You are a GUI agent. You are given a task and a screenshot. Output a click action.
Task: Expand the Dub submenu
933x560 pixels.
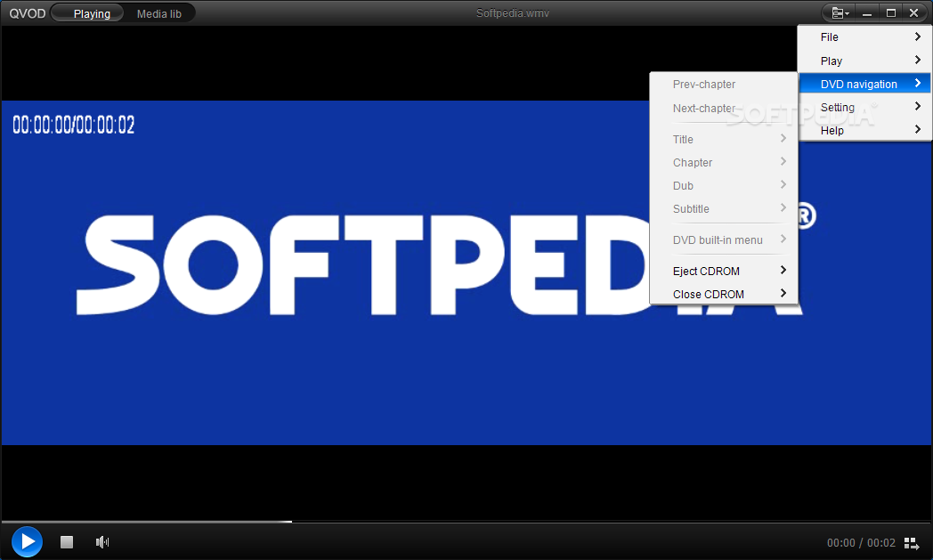(x=724, y=186)
